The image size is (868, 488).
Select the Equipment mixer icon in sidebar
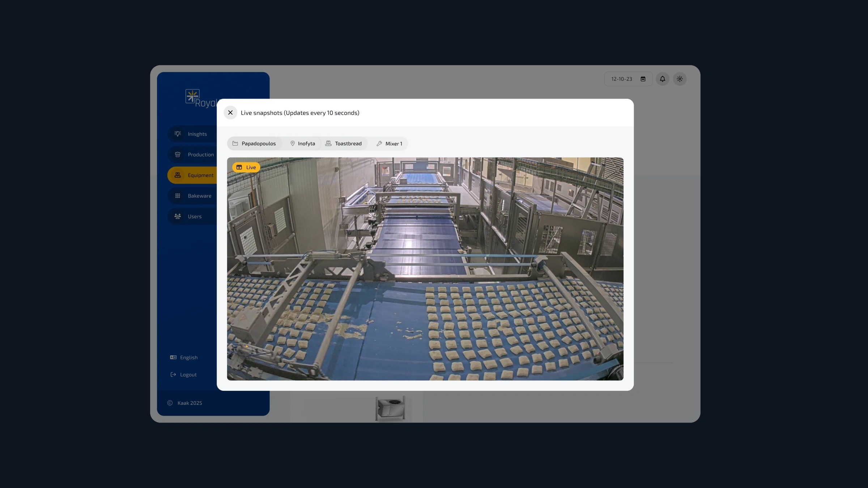[x=178, y=175]
